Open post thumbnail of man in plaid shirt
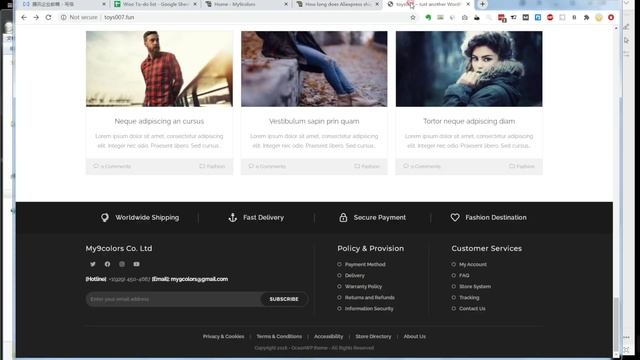The height and width of the screenshot is (360, 640). (x=159, y=69)
